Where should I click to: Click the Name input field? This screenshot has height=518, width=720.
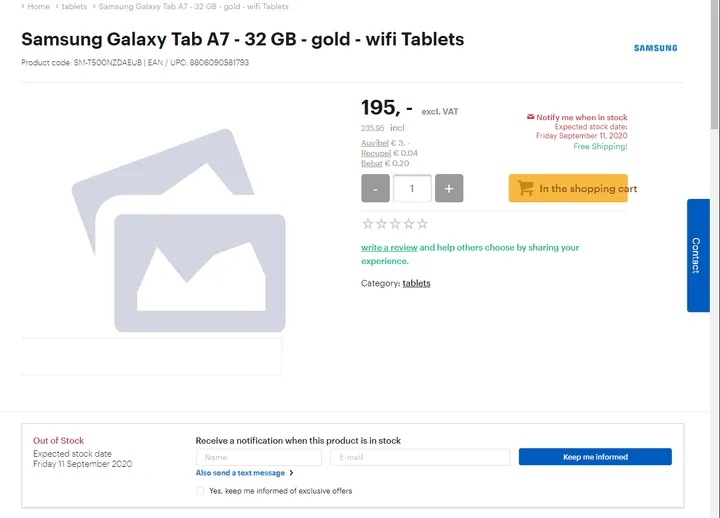[258, 457]
